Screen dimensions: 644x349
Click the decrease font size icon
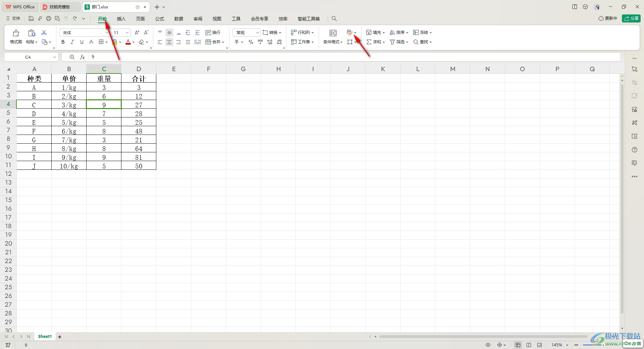click(146, 33)
